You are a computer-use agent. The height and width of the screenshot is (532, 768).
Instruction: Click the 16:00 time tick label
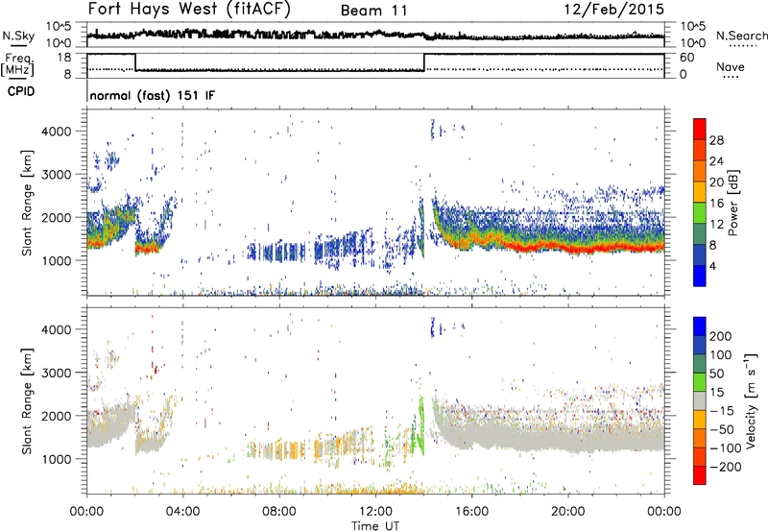[x=471, y=512]
